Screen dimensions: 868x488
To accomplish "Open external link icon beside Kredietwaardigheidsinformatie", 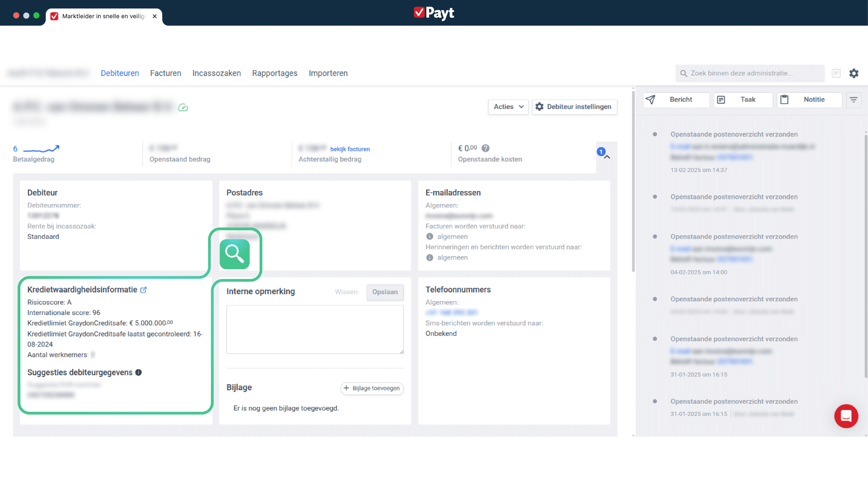I will pos(144,290).
